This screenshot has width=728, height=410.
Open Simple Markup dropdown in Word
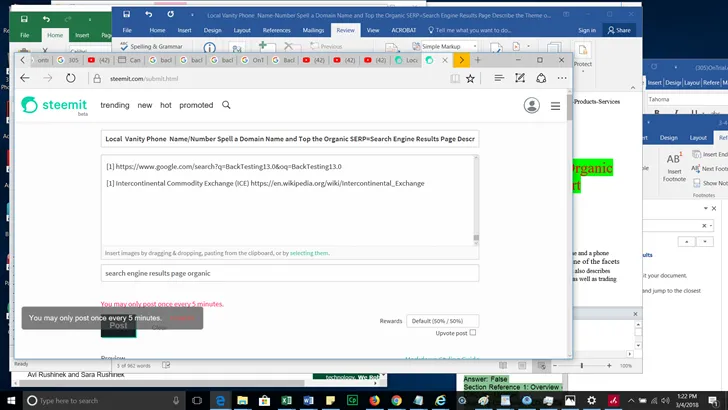pos(444,46)
